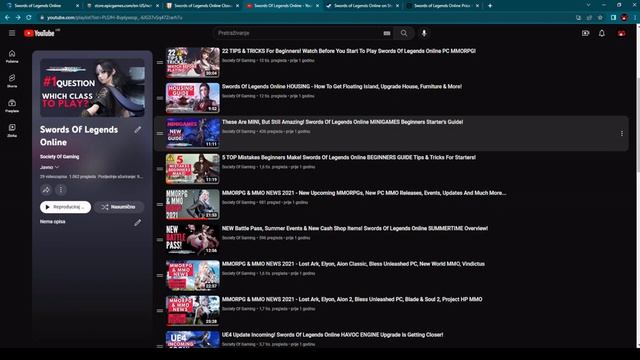Viewport: 640px width, 360px height.
Task: Go to the YouTube home logo
Action: 39,33
